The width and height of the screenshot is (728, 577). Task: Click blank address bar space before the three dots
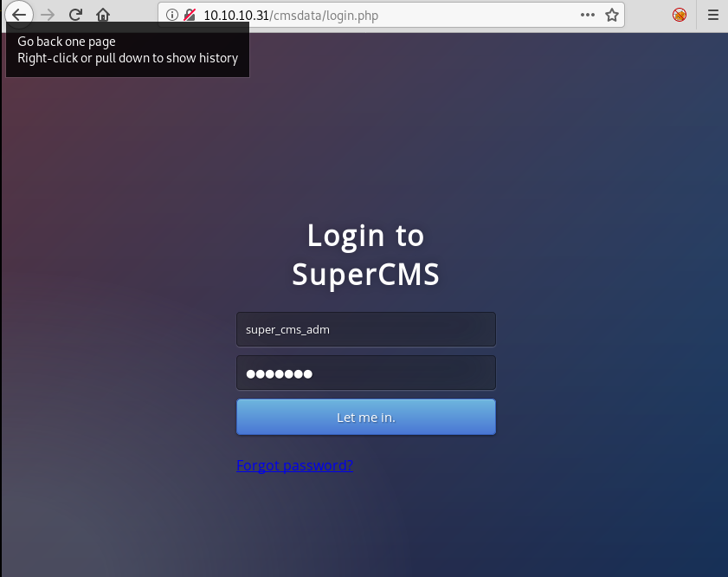478,16
